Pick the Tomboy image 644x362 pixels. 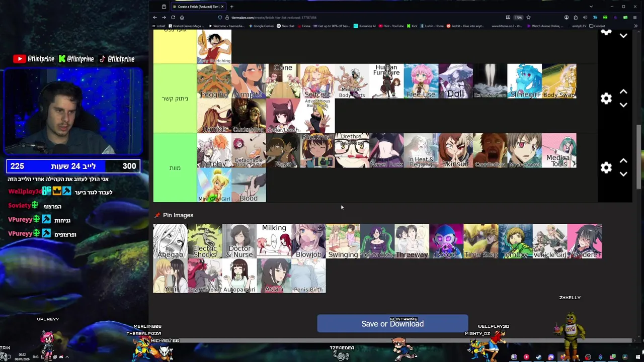(x=515, y=241)
